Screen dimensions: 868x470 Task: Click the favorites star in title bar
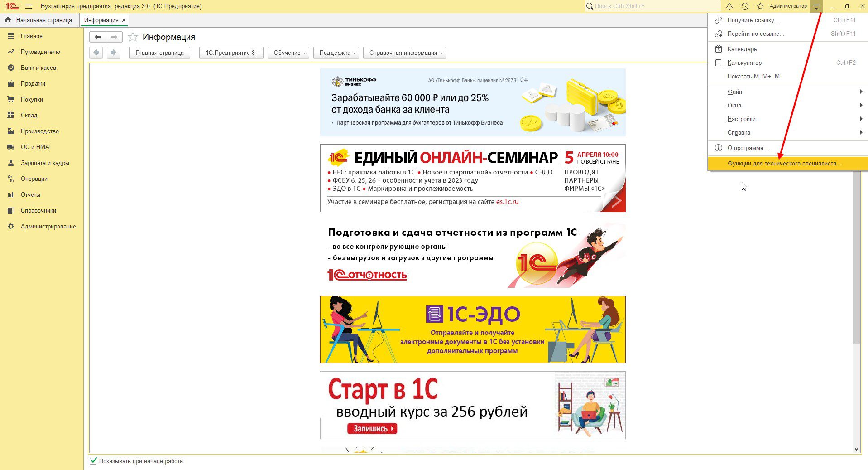pos(760,6)
